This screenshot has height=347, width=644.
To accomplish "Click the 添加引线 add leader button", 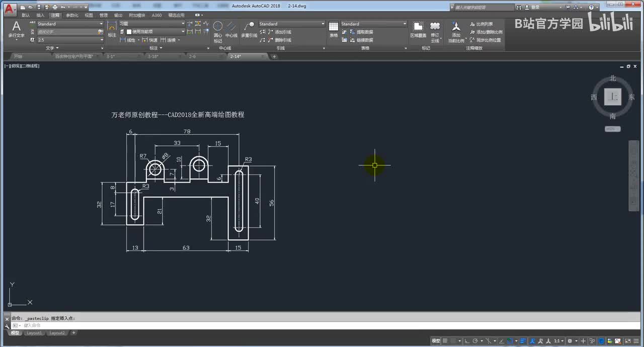I will [279, 32].
